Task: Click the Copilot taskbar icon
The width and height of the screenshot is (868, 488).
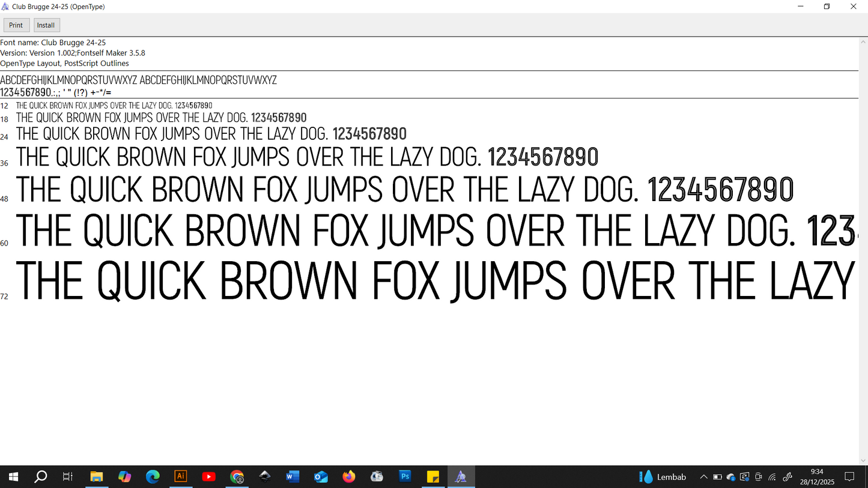Action: [124, 477]
